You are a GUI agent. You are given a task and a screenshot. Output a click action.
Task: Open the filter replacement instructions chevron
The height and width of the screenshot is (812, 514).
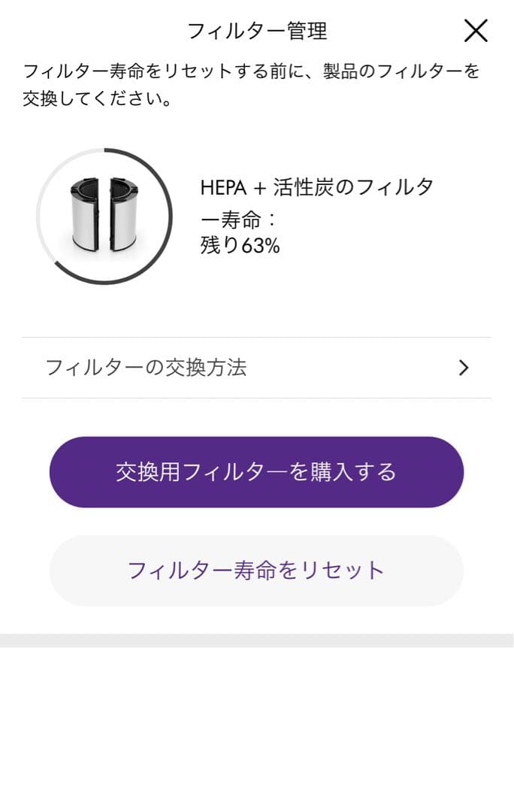click(462, 367)
